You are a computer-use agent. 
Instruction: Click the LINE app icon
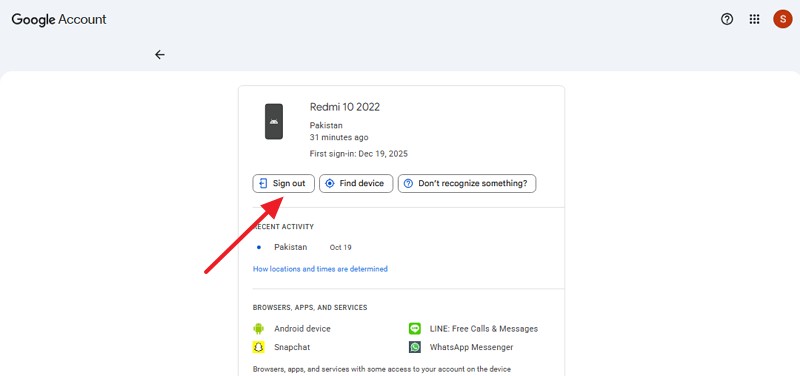click(415, 329)
